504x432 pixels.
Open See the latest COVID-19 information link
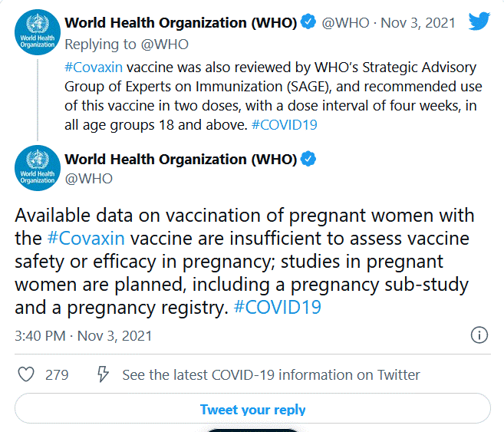(271, 374)
